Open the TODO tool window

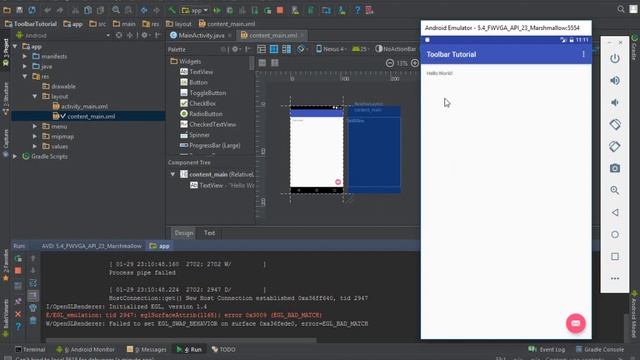pyautogui.click(x=224, y=349)
